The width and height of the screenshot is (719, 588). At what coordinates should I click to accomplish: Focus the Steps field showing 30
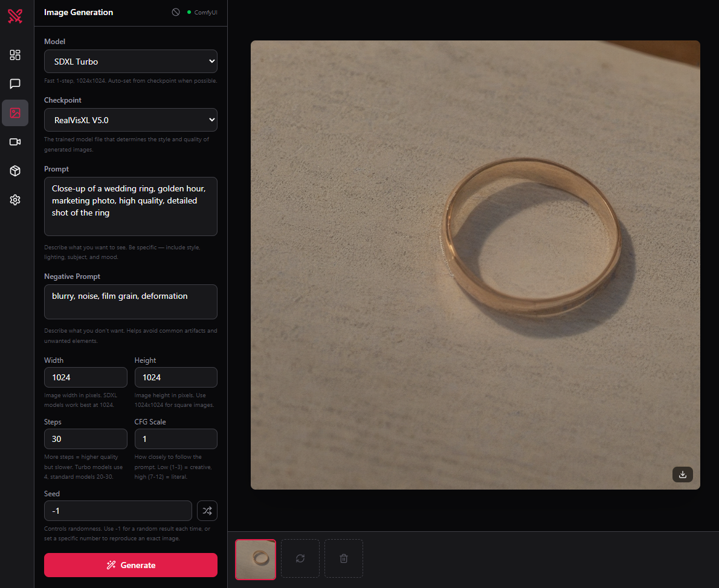pos(86,439)
